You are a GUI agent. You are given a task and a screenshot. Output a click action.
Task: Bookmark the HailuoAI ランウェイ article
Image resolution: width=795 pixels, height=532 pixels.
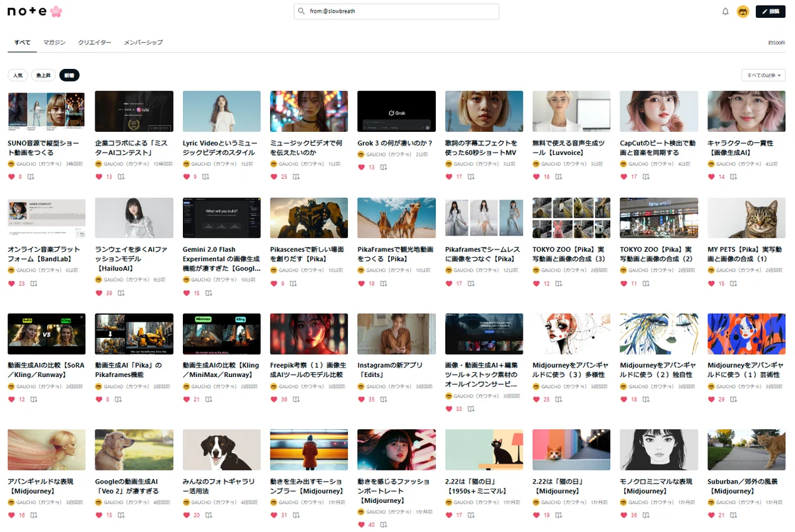(x=121, y=293)
